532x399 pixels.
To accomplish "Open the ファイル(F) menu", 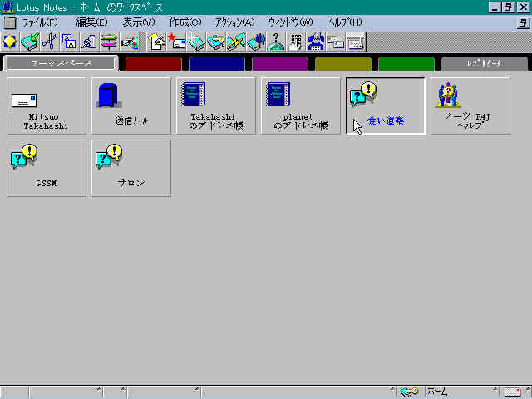I will pyautogui.click(x=40, y=22).
